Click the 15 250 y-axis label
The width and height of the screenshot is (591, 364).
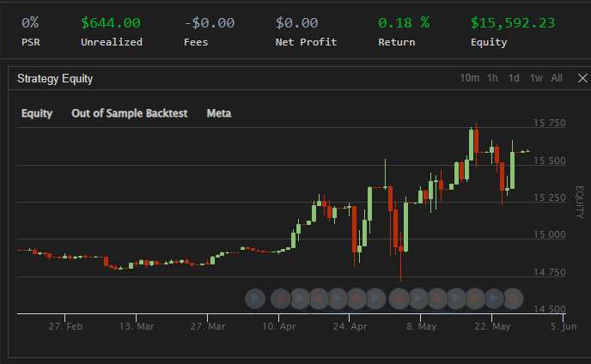(x=550, y=197)
